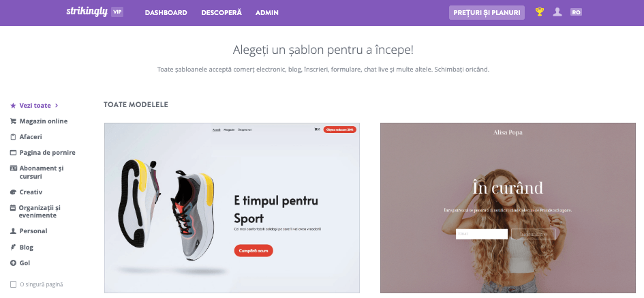Click the clipboard icon beside Afaceri
This screenshot has width=644, height=298.
pyautogui.click(x=13, y=137)
